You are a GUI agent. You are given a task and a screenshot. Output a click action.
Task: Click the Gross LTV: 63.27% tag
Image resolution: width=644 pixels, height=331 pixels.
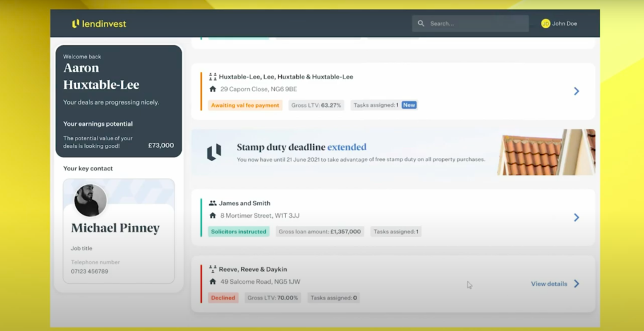(316, 105)
